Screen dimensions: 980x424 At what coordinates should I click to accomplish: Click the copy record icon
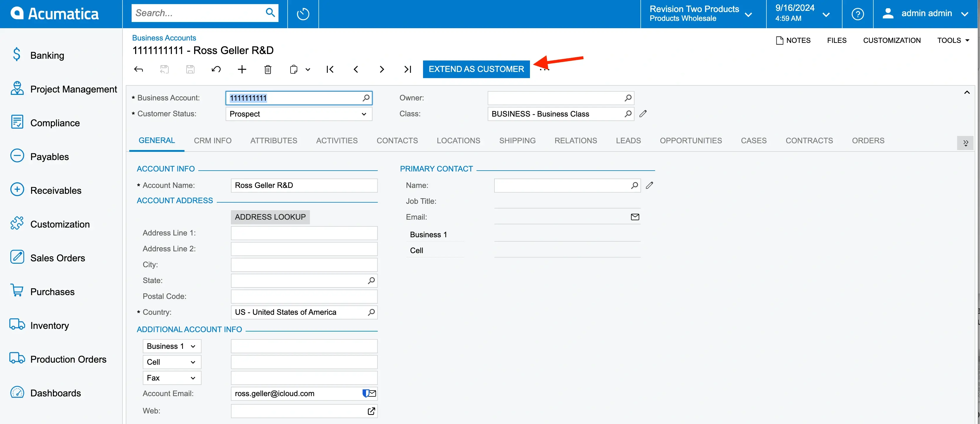tap(294, 69)
